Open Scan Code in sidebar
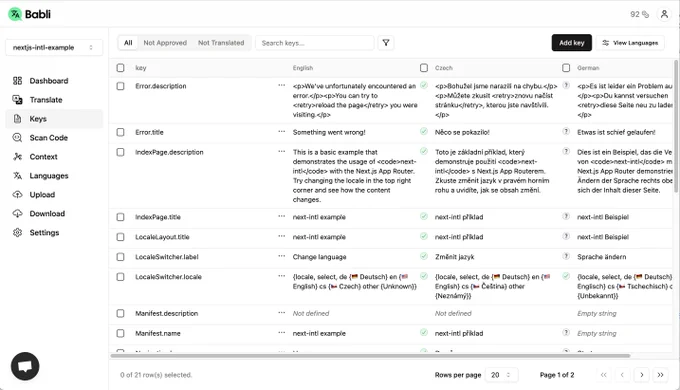Screen dimensions: 680x390 (x=54, y=138)
